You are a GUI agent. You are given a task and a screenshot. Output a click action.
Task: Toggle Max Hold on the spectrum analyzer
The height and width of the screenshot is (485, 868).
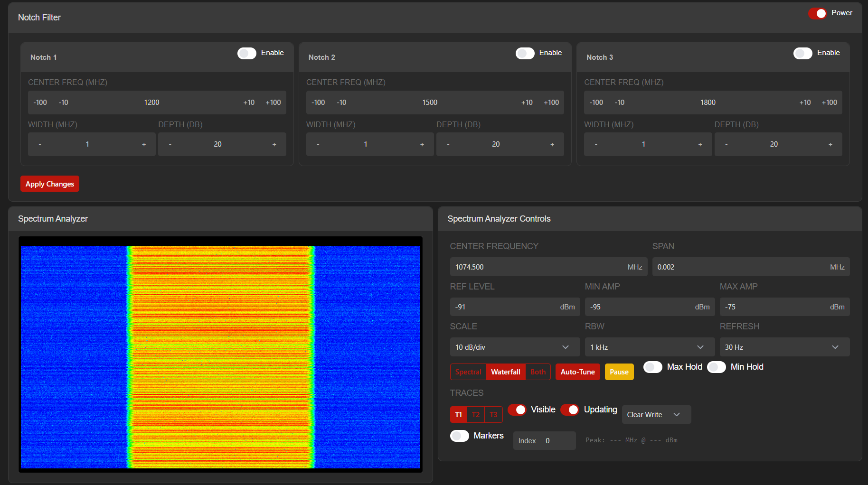click(652, 367)
